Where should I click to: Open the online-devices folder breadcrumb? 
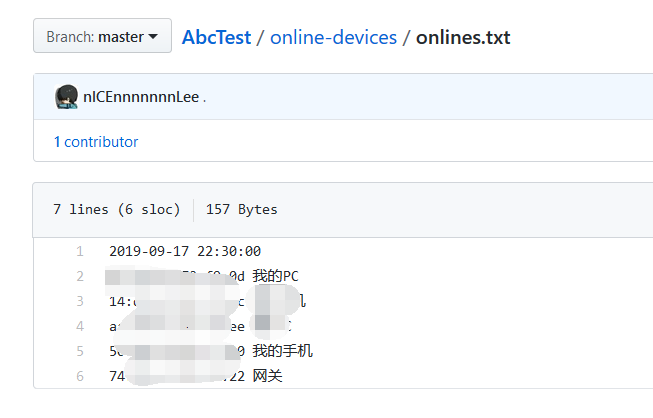pos(333,38)
